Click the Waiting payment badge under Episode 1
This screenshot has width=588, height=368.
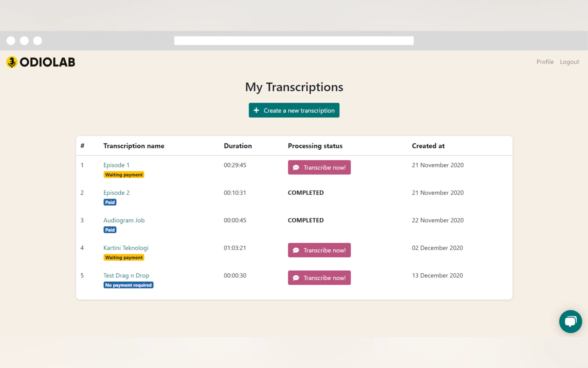[x=124, y=175]
